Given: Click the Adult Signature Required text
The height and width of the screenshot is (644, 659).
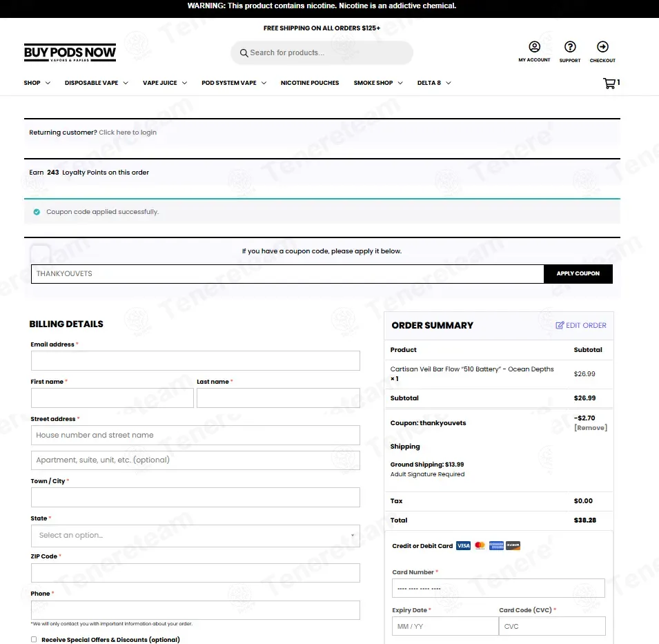Looking at the screenshot, I should pyautogui.click(x=427, y=474).
